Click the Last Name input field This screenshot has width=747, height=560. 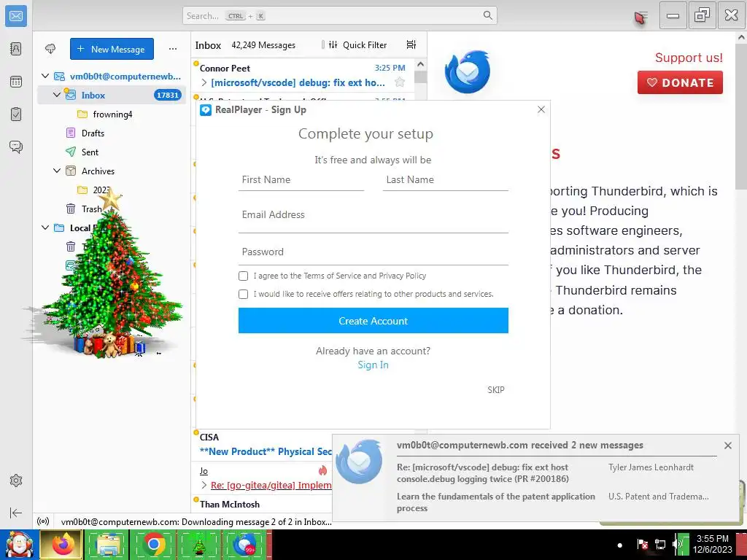(x=446, y=180)
